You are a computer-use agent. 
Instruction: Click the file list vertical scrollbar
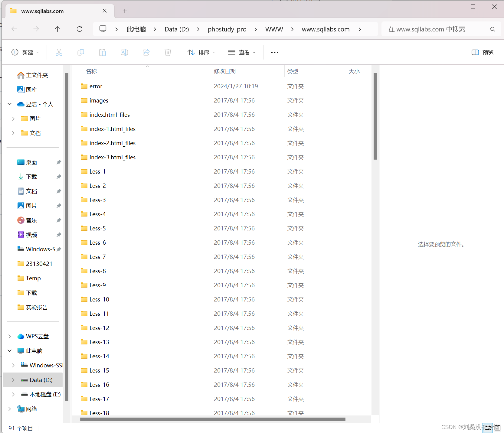pos(375,116)
